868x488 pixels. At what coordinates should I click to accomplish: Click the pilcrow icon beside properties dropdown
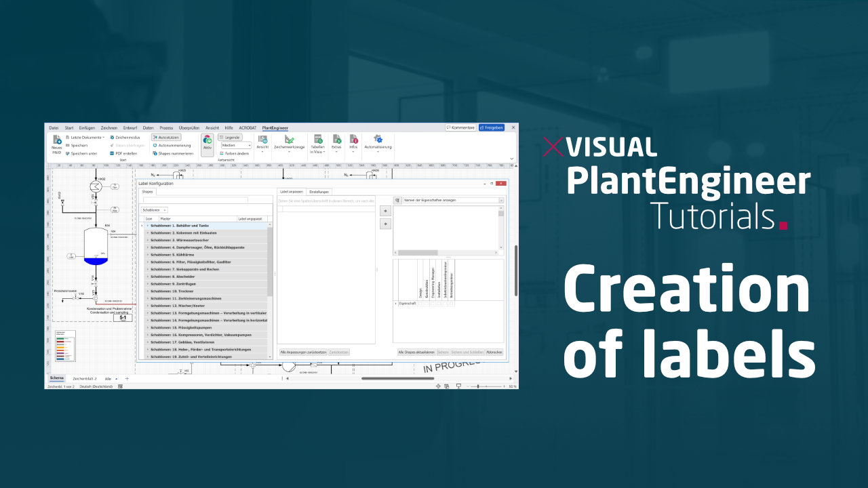click(x=397, y=201)
